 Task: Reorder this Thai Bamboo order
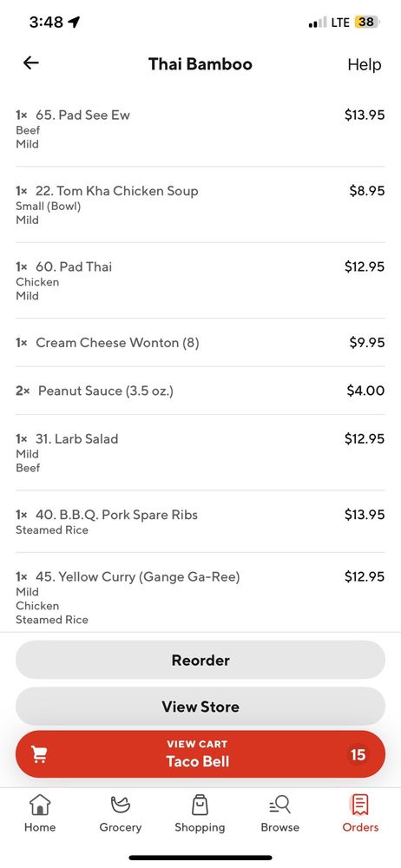pyautogui.click(x=200, y=660)
